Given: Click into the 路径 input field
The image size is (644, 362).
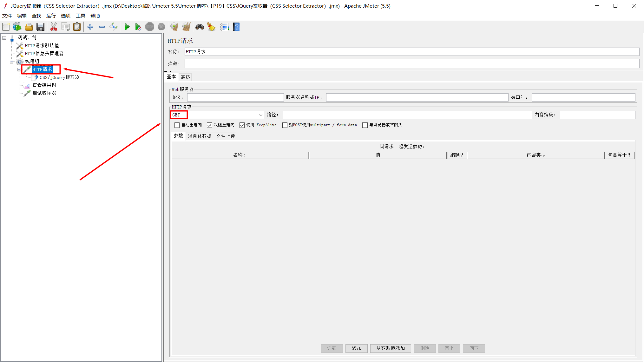Looking at the screenshot, I should coord(407,115).
